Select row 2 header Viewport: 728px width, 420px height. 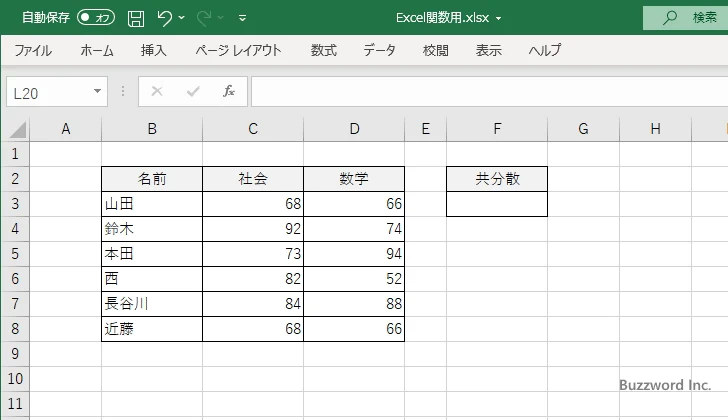tap(15, 179)
